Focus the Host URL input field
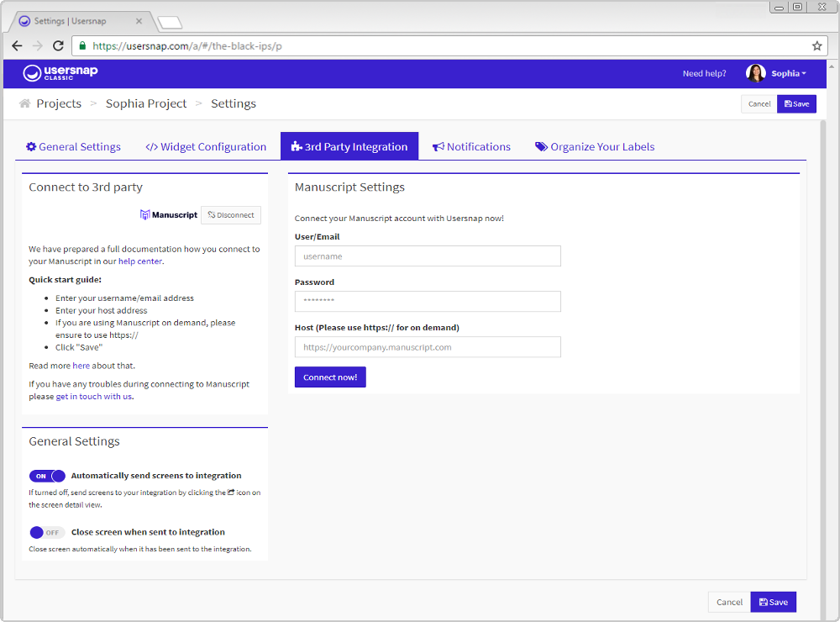840x622 pixels. 428,347
